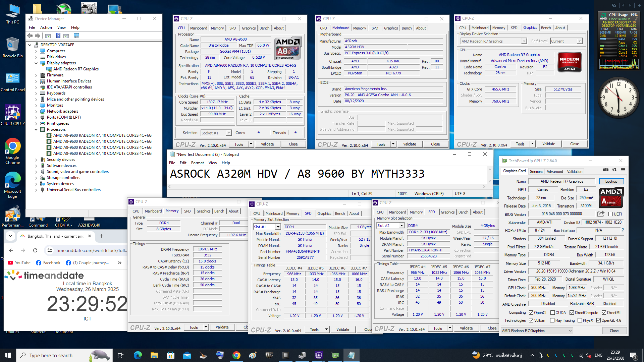Image resolution: width=644 pixels, height=362 pixels.
Task: Open Control Panel desktop icon
Action: coord(13,82)
